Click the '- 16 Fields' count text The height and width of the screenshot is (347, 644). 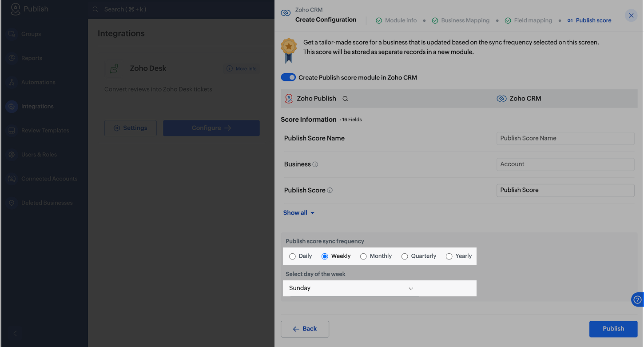pyautogui.click(x=351, y=120)
